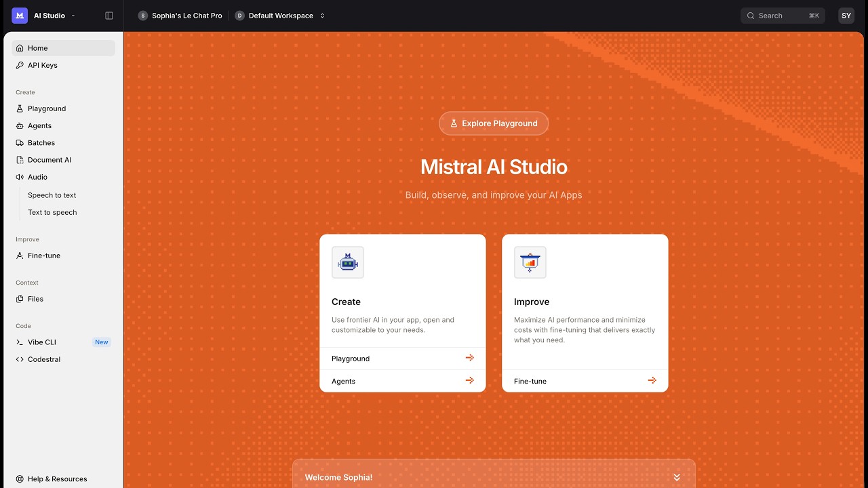The image size is (868, 488).
Task: Open Batches in the sidebar
Action: (x=64, y=143)
